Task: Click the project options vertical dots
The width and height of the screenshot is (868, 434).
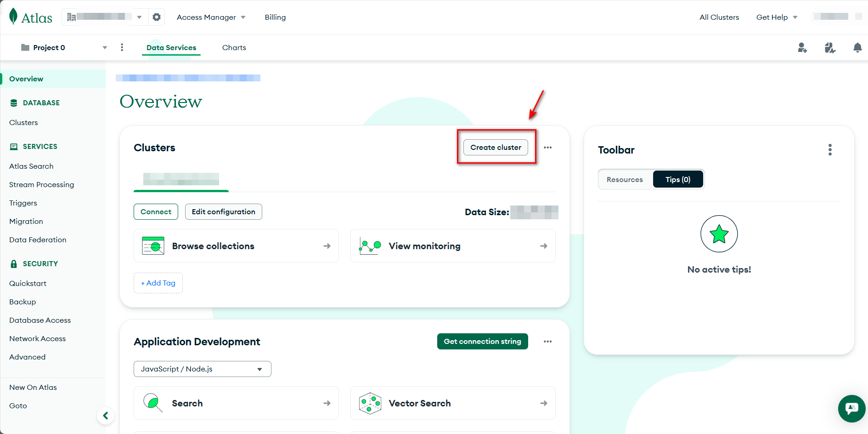Action: 122,47
